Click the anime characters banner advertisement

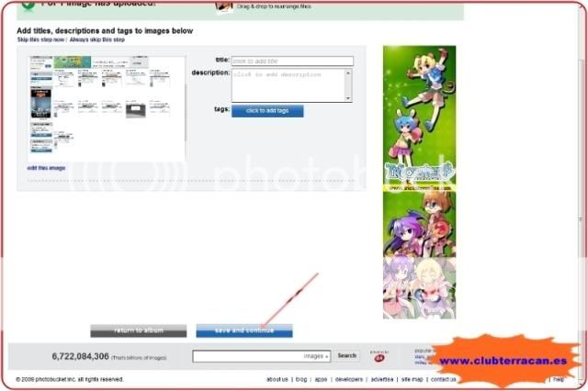419,183
